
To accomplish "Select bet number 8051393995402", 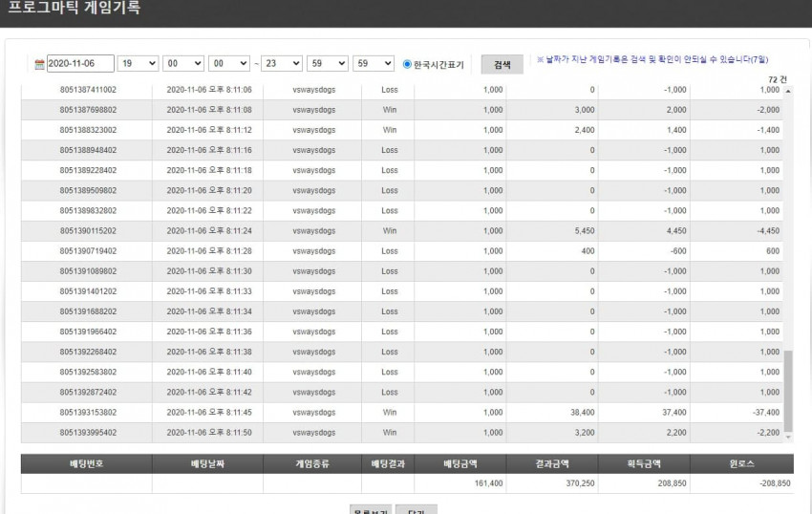I will (x=88, y=433).
